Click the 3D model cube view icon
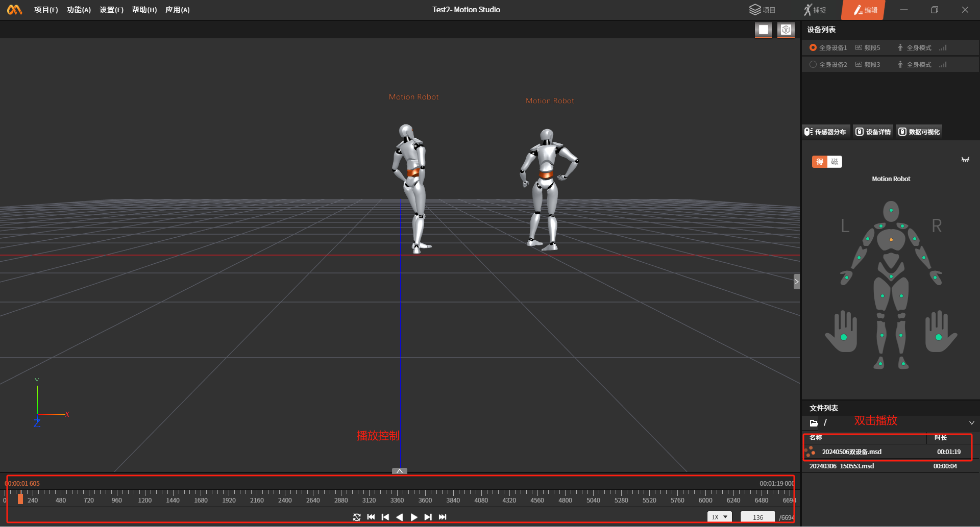Image resolution: width=980 pixels, height=527 pixels. coord(786,30)
